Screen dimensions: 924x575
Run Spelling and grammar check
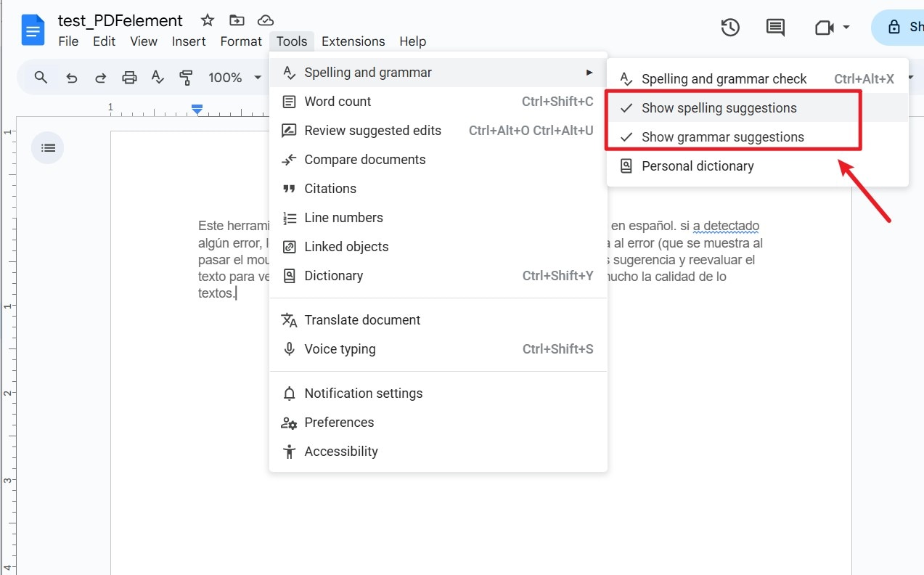tap(758, 79)
